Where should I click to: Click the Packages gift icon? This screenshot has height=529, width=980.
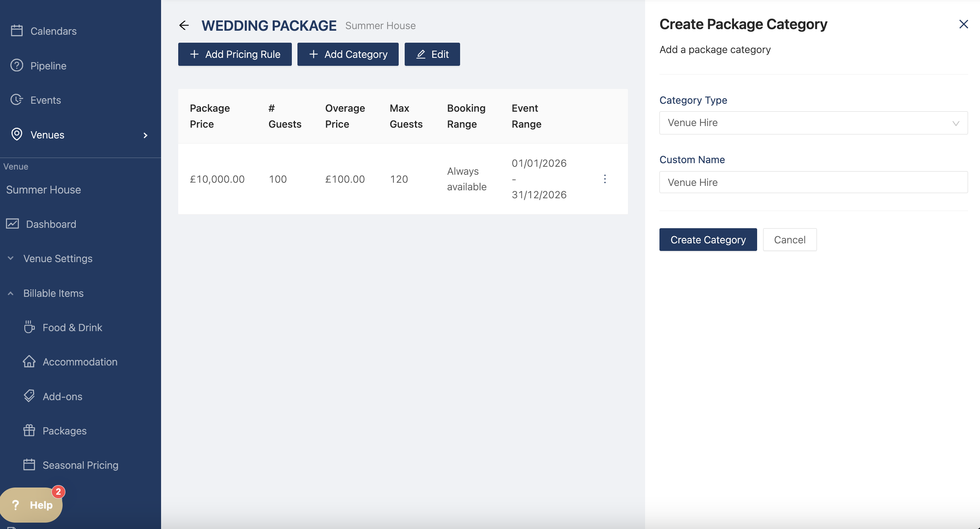29,430
